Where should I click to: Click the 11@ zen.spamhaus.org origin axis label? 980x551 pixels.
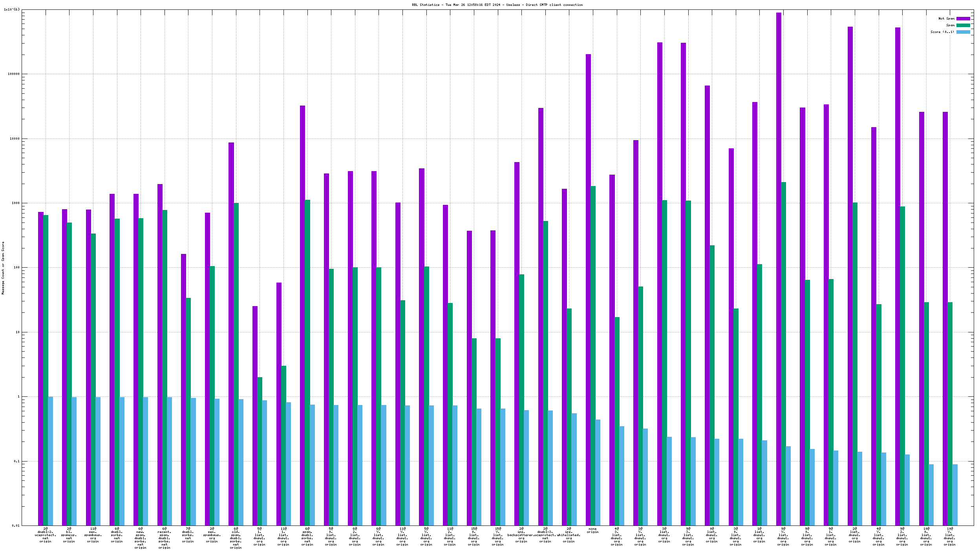93,535
